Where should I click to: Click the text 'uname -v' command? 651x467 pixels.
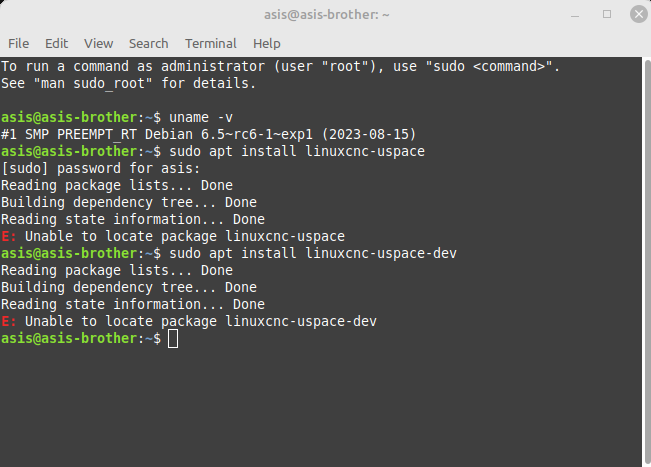click(x=201, y=117)
